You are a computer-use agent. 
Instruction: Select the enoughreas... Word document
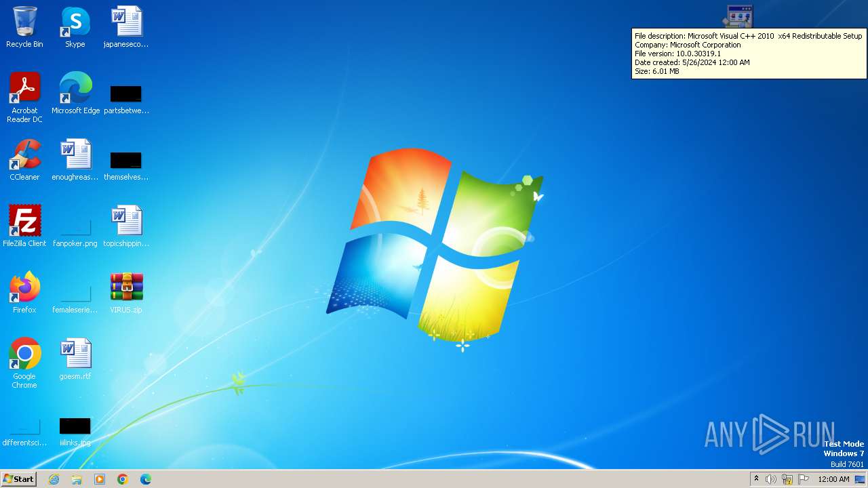click(75, 160)
